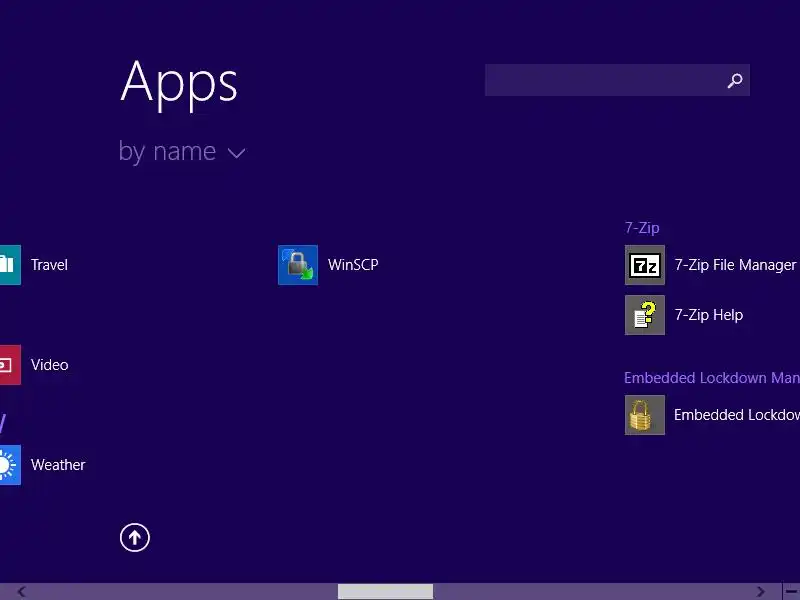800x600 pixels.
Task: Click the '7-Zip Help' label
Action: [709, 315]
